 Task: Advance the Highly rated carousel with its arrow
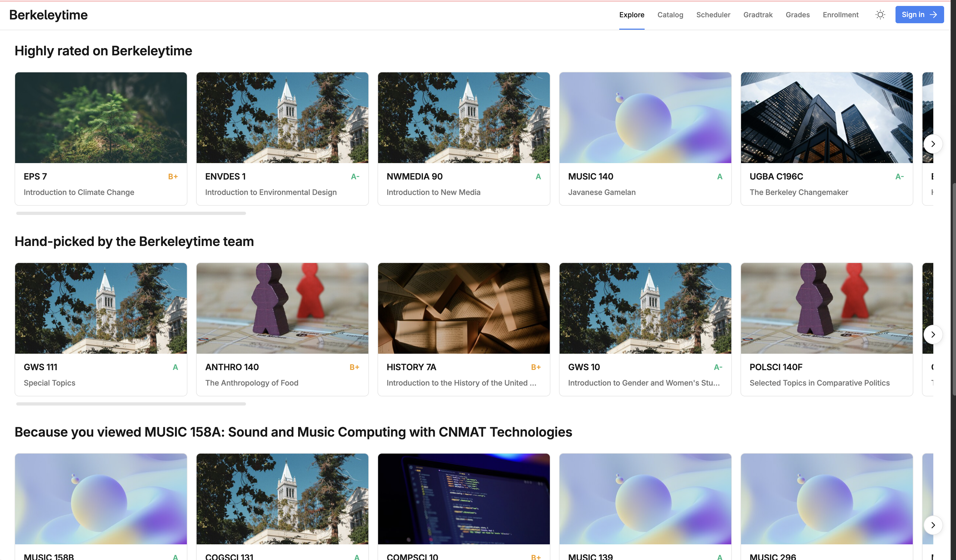point(933,144)
